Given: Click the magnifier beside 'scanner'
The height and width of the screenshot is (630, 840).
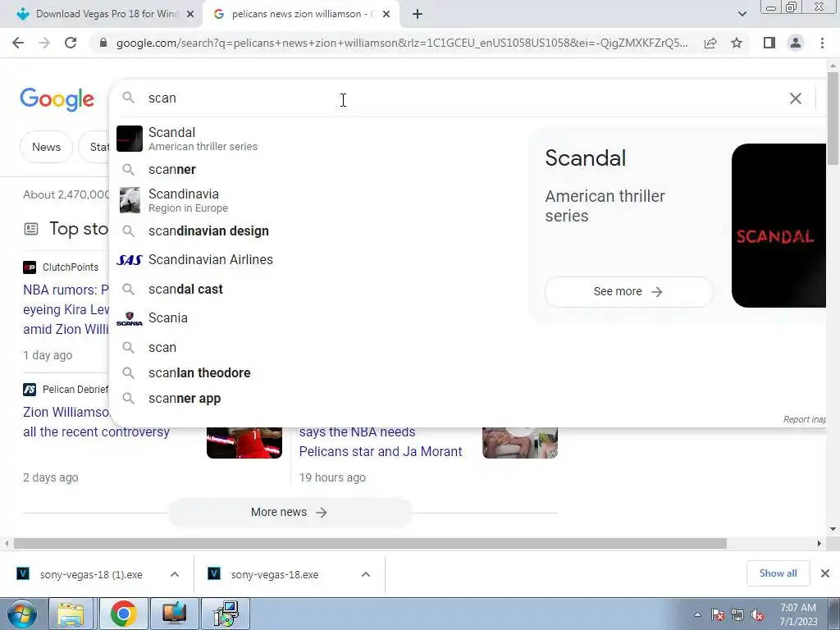Looking at the screenshot, I should 128,170.
